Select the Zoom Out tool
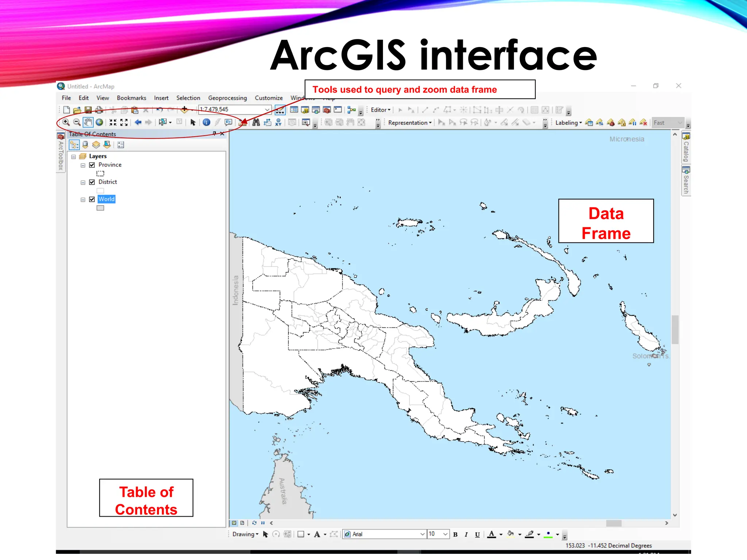This screenshot has width=747, height=560. 77,122
